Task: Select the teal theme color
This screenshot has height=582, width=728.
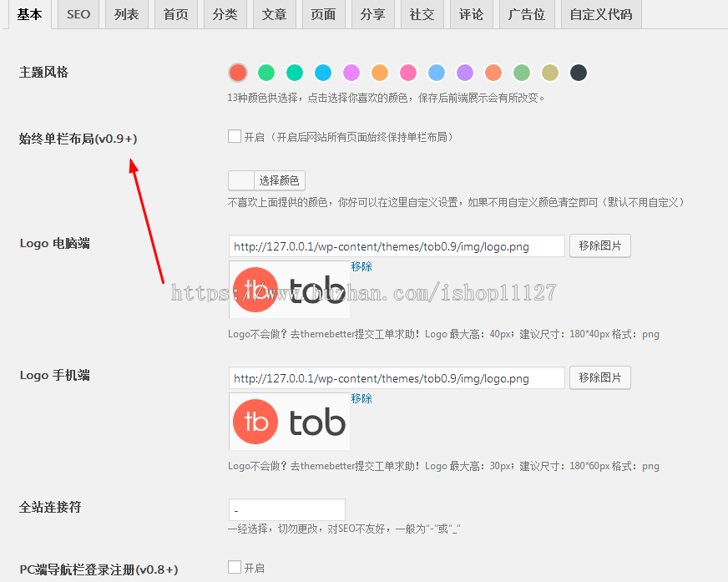Action: tap(295, 73)
